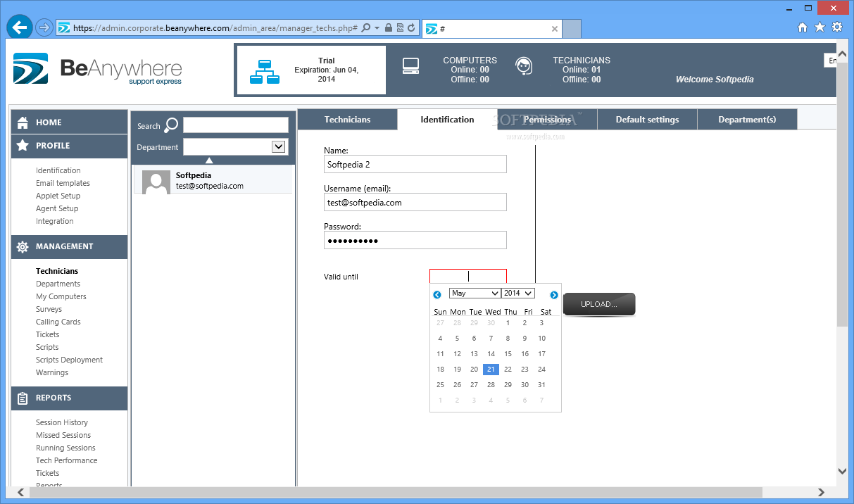This screenshot has width=854, height=504.
Task: Click the Username email input field
Action: 415,202
